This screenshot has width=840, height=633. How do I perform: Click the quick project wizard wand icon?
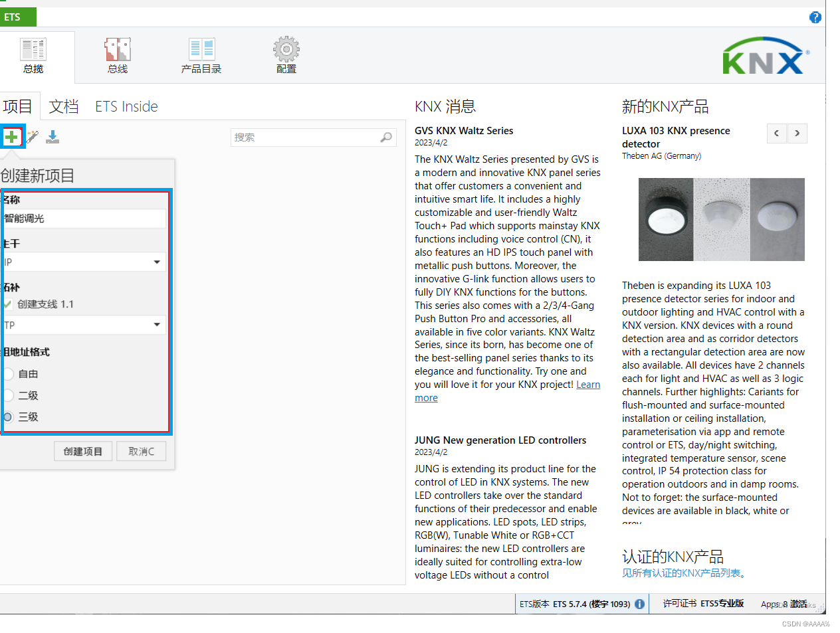(32, 137)
